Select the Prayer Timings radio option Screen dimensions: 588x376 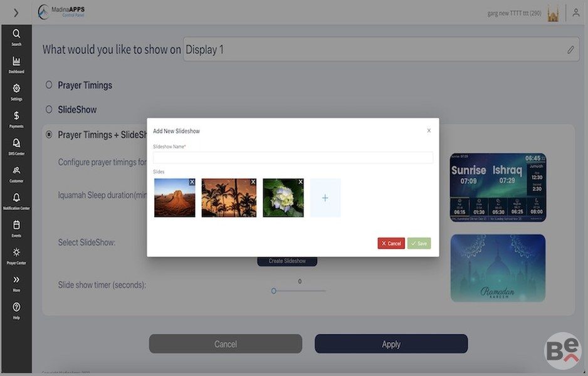click(49, 85)
